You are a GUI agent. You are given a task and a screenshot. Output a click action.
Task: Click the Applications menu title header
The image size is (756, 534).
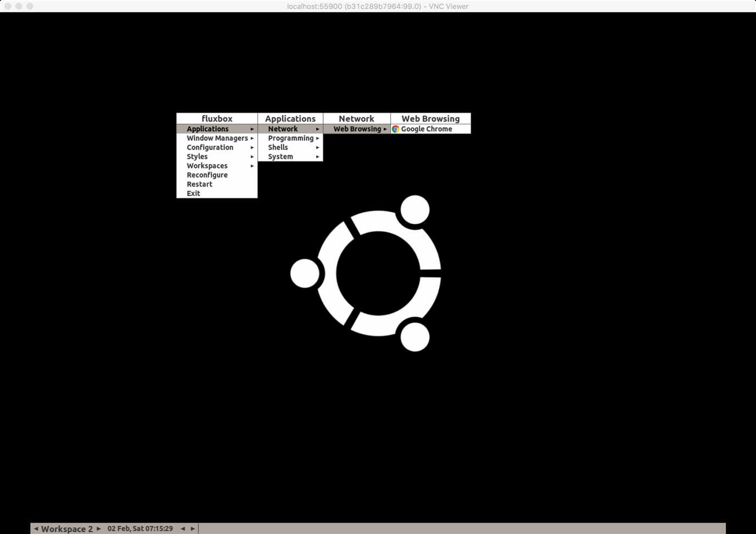point(290,119)
